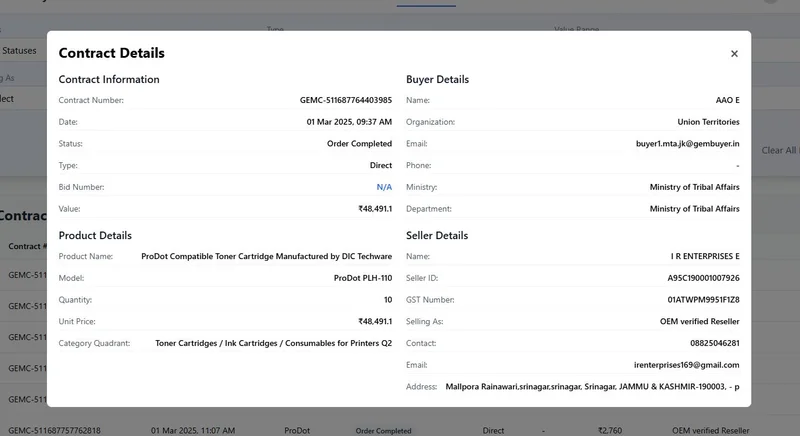Click ₹2,760 value in background table row
This screenshot has width=800, height=436.
pos(610,431)
